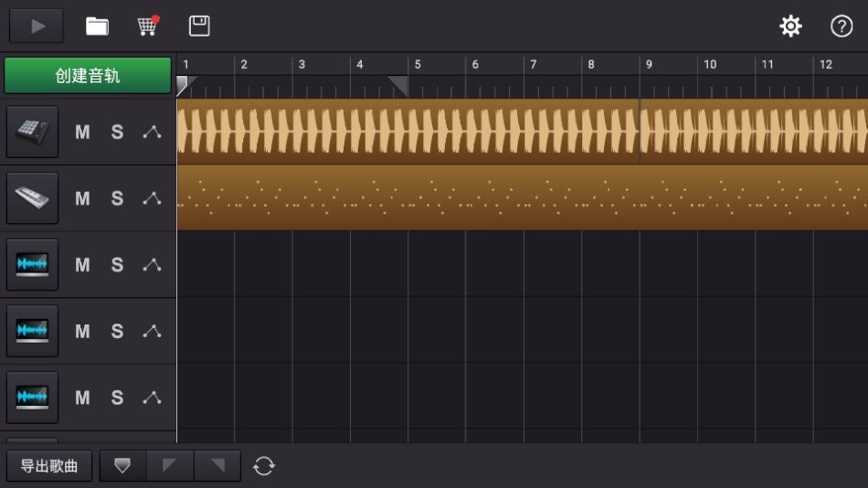Screen dimensions: 868x488
Task: Click bar 12 on the timeline ruler
Action: tap(826, 64)
